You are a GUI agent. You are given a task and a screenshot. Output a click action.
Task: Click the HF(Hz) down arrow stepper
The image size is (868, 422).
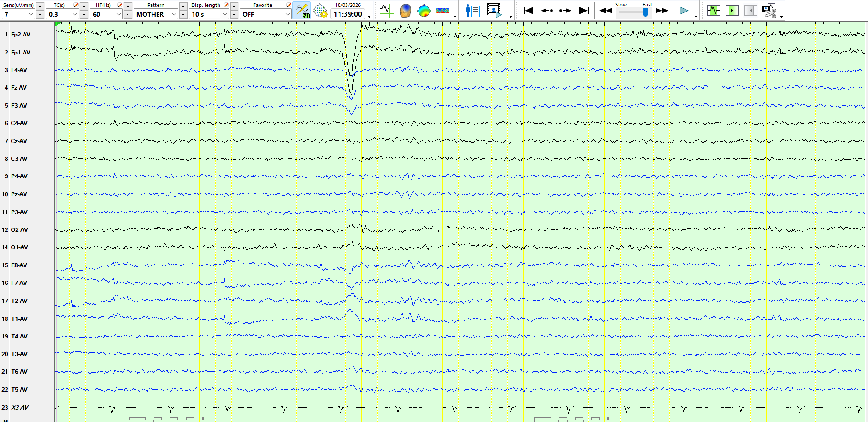pos(128,14)
